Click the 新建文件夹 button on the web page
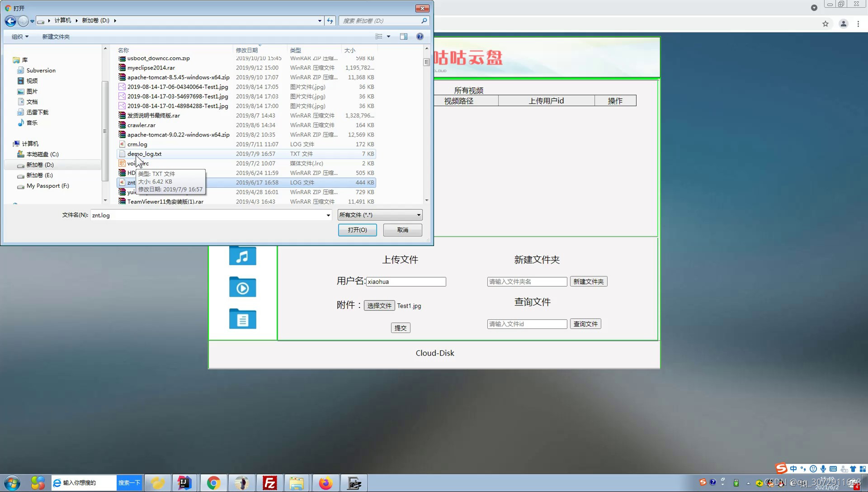The image size is (868, 492). click(589, 281)
